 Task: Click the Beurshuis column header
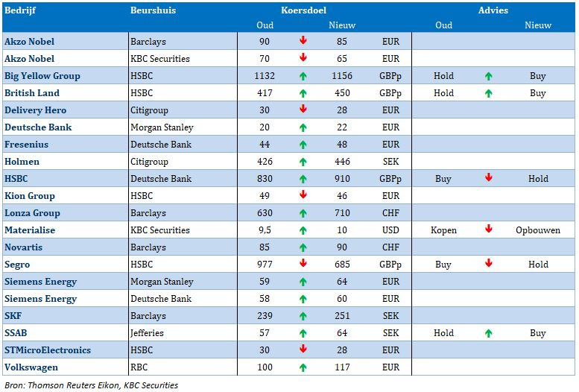pos(153,10)
